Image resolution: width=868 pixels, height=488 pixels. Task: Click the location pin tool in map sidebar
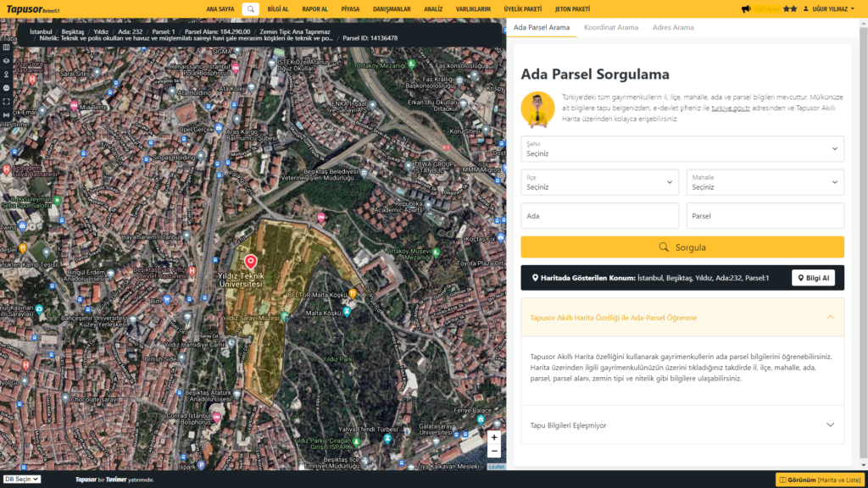7,74
